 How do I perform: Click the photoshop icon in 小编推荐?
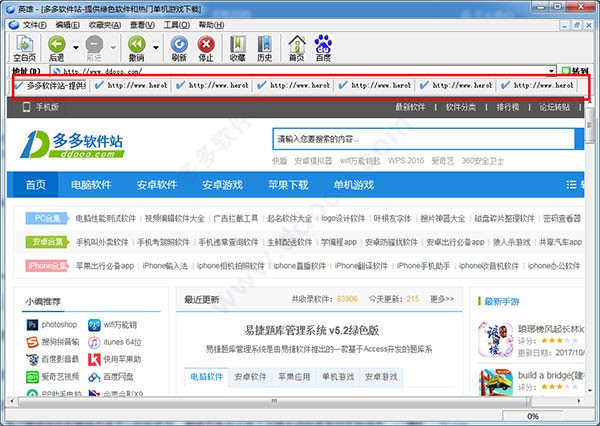(x=33, y=325)
